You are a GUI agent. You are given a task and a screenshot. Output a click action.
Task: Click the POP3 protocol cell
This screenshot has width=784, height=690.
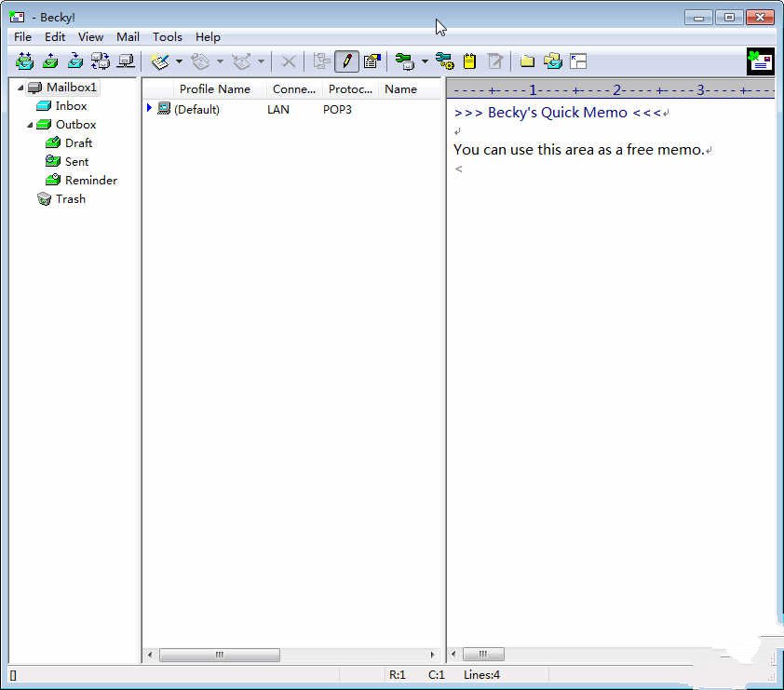(337, 110)
